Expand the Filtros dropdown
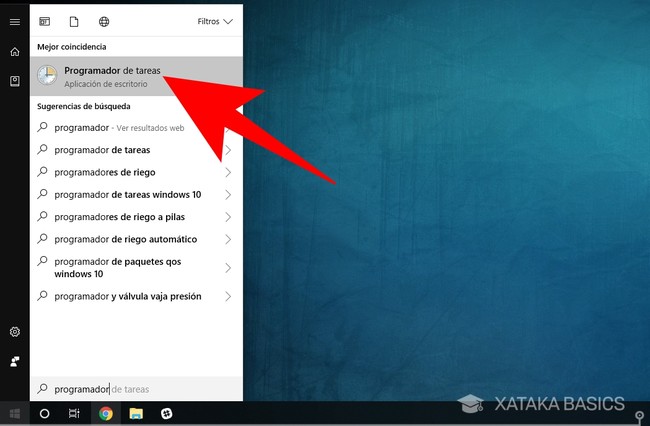 [214, 21]
